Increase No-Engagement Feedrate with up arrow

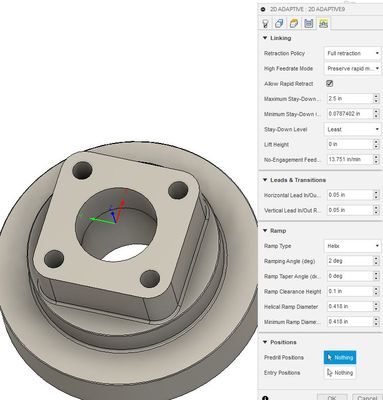coord(376,157)
